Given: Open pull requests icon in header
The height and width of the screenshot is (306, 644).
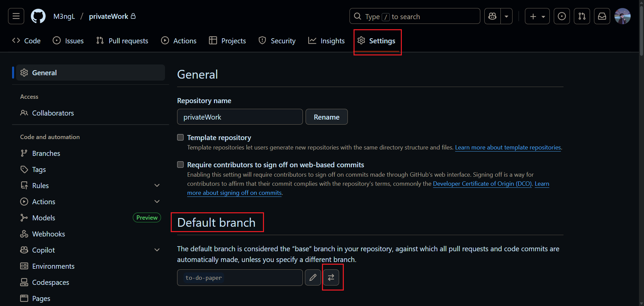Looking at the screenshot, I should (582, 16).
